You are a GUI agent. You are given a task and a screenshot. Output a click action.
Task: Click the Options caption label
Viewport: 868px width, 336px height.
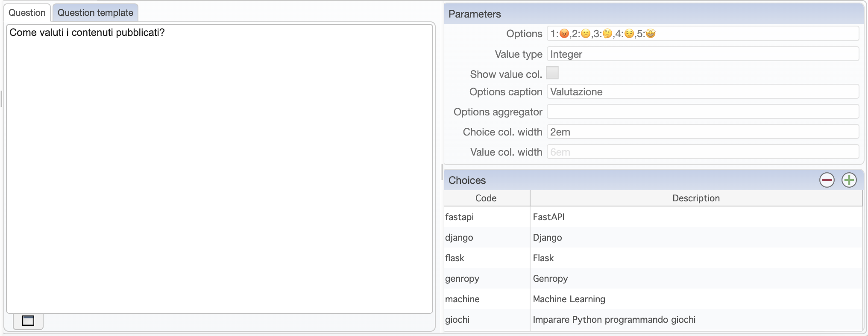pyautogui.click(x=506, y=92)
